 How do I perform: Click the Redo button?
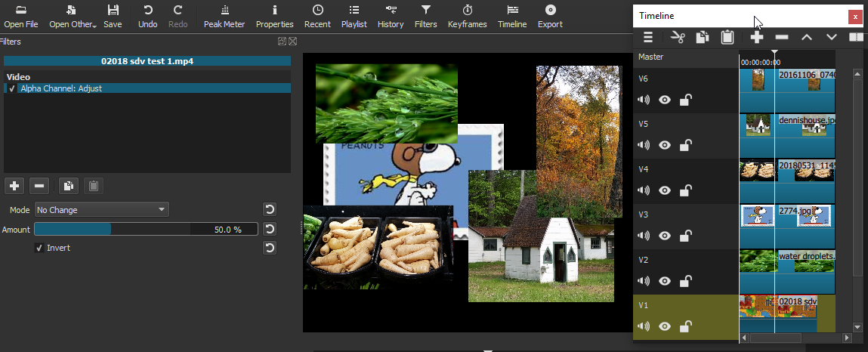pyautogui.click(x=178, y=17)
